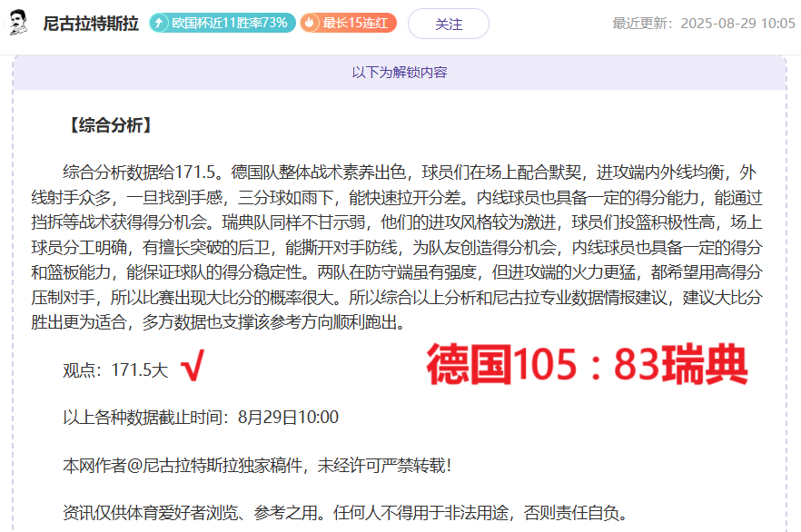Click the 欧国杯近11胜率73% badge
The width and height of the screenshot is (801, 532).
point(222,23)
